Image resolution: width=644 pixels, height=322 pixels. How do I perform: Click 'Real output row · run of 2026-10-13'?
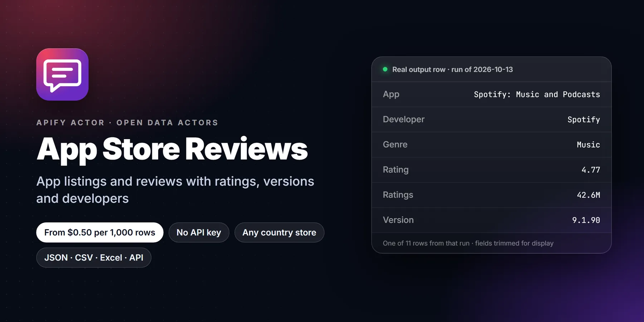click(453, 69)
